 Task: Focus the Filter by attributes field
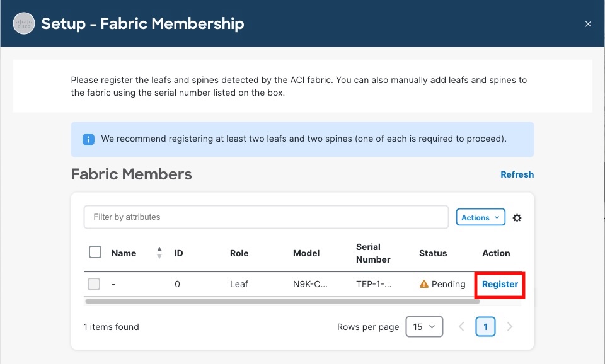pyautogui.click(x=266, y=217)
